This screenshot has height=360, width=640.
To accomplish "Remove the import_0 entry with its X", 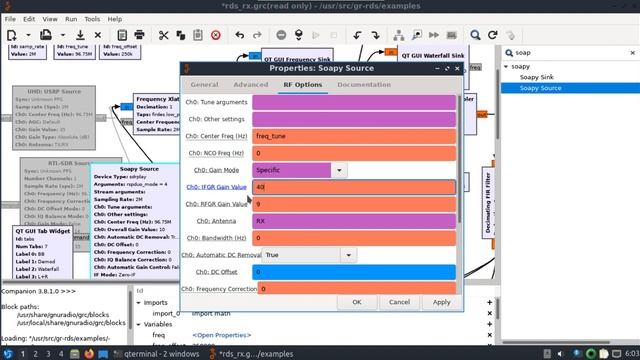I will tap(489, 313).
